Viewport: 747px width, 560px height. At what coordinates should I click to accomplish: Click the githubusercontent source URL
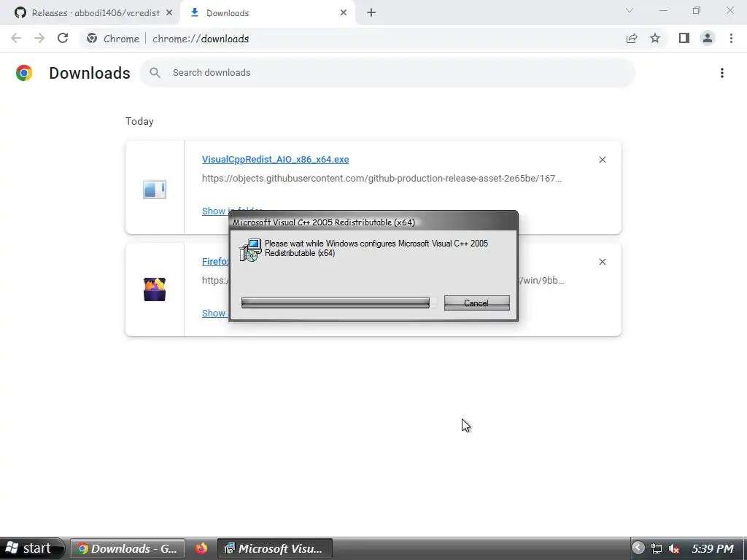pyautogui.click(x=382, y=179)
